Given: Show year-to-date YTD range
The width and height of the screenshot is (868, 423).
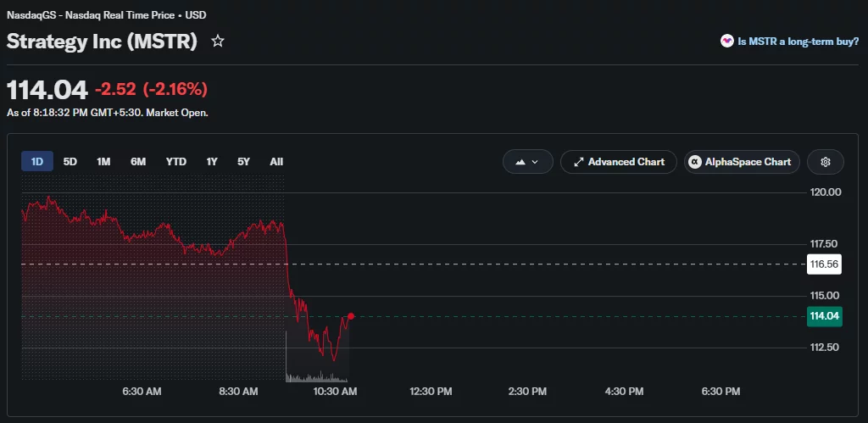Looking at the screenshot, I should pyautogui.click(x=176, y=162).
